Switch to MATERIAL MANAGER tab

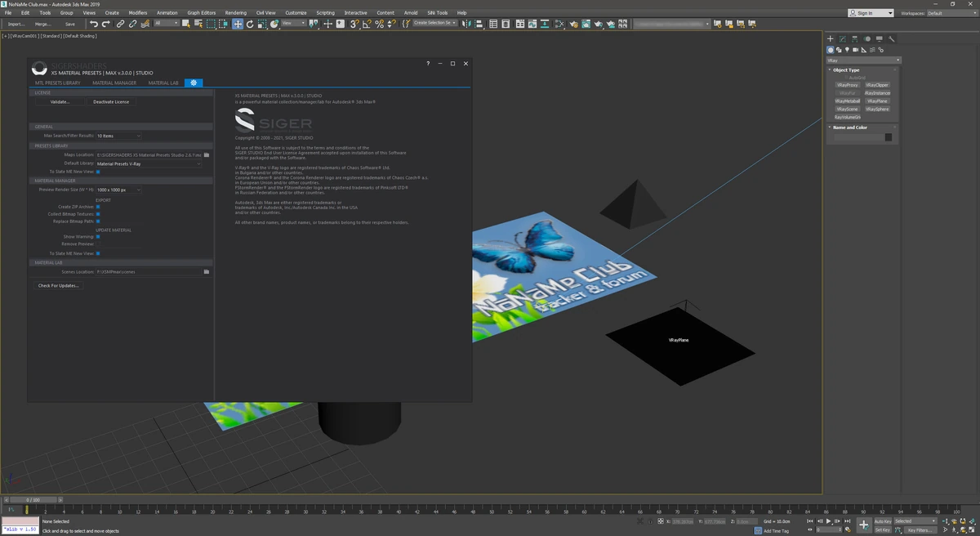[x=114, y=83]
